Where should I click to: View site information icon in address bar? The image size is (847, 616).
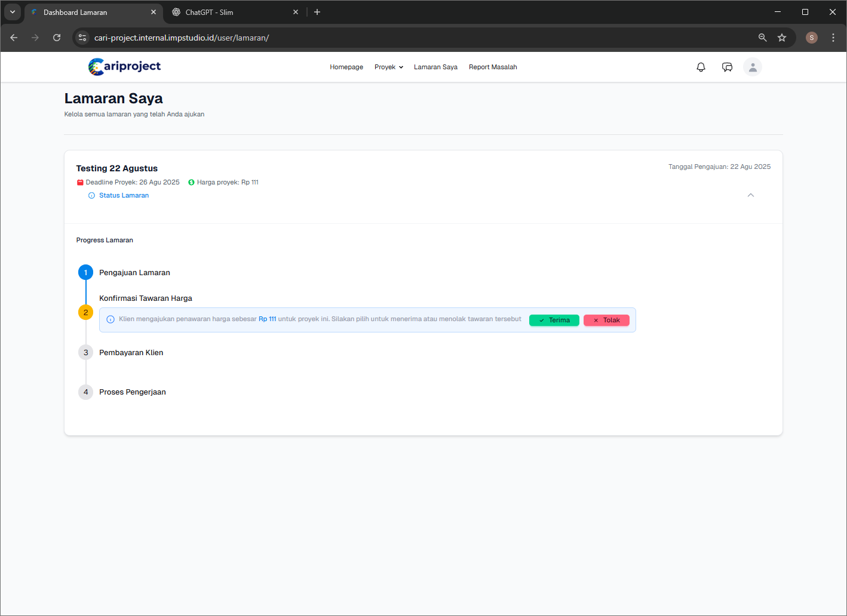click(82, 38)
